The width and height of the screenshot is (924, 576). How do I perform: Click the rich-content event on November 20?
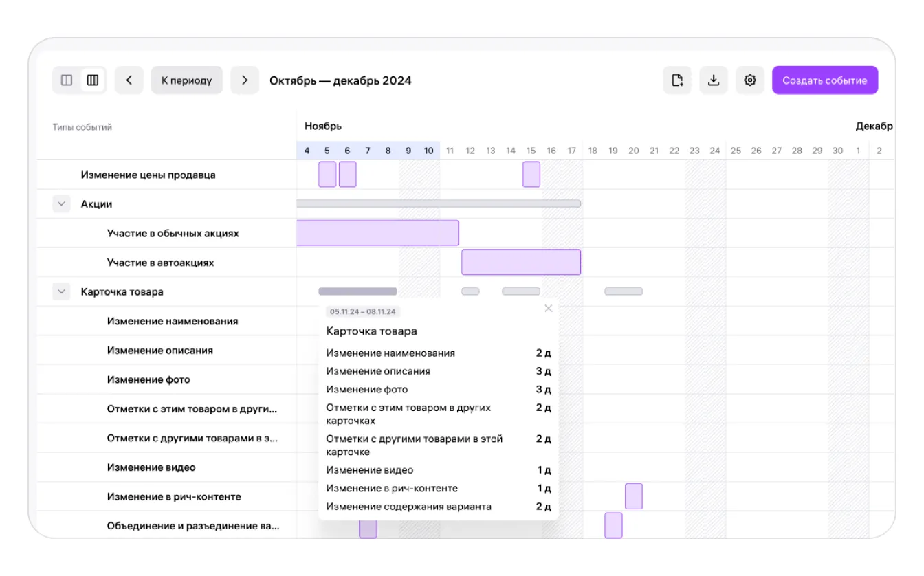pyautogui.click(x=634, y=496)
